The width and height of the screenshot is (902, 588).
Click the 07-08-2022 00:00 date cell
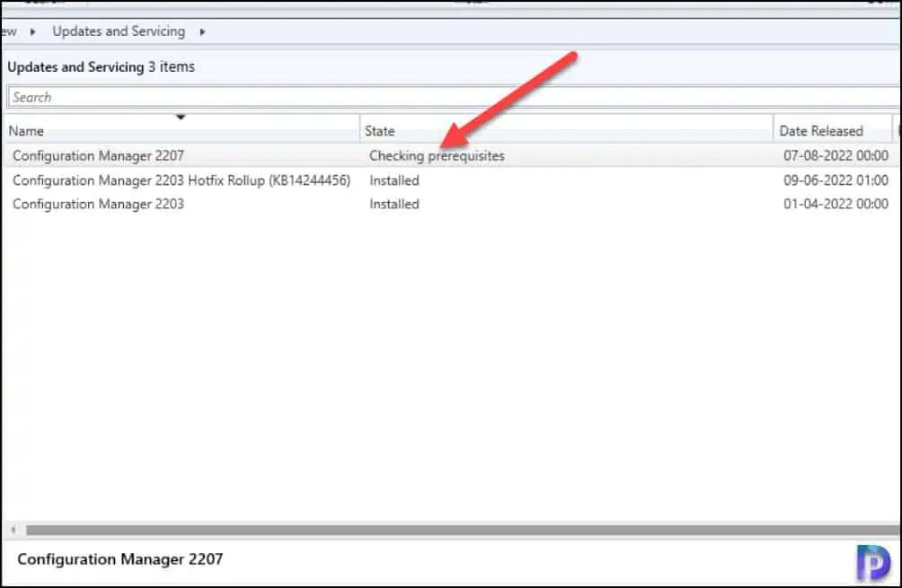(x=836, y=155)
